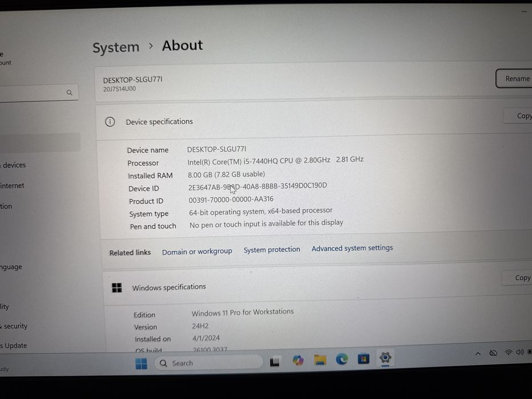Select Windows 11 Pro for Workstations text
The width and height of the screenshot is (532, 399).
[x=242, y=312]
